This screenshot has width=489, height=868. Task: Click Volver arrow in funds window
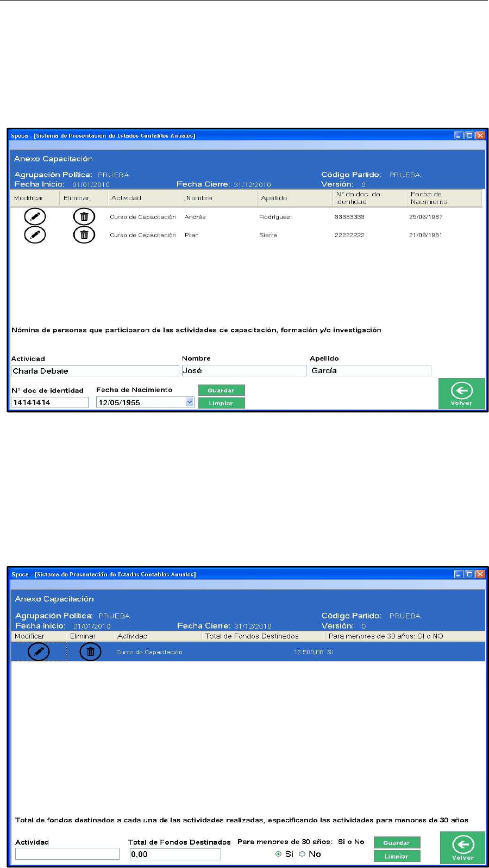click(462, 847)
